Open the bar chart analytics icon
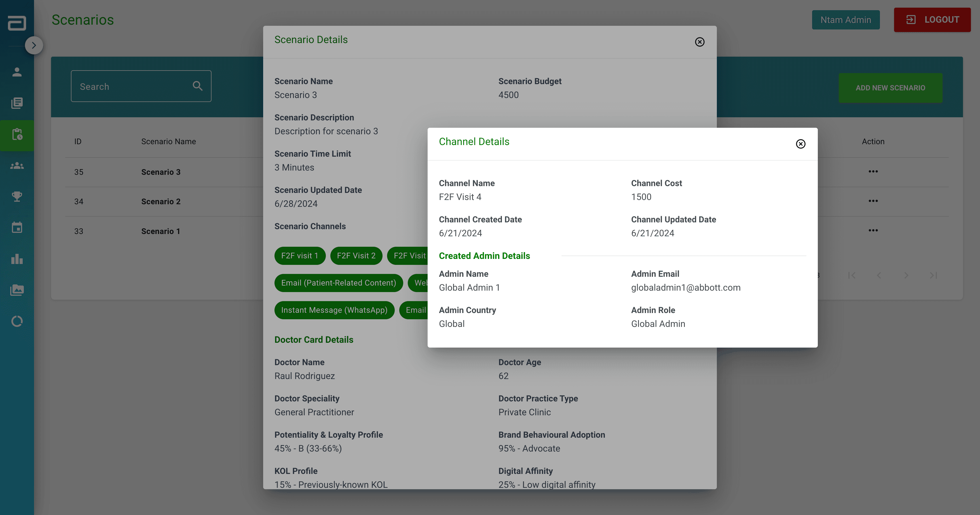 pos(17,259)
